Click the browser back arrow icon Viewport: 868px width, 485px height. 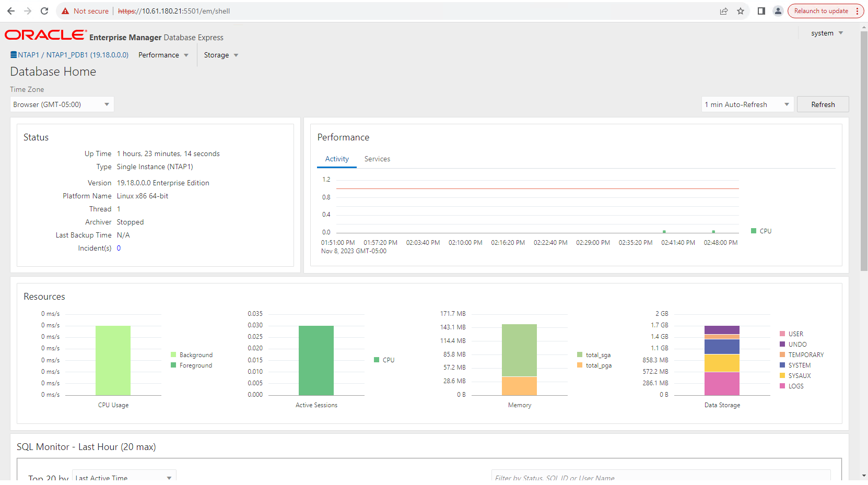11,11
